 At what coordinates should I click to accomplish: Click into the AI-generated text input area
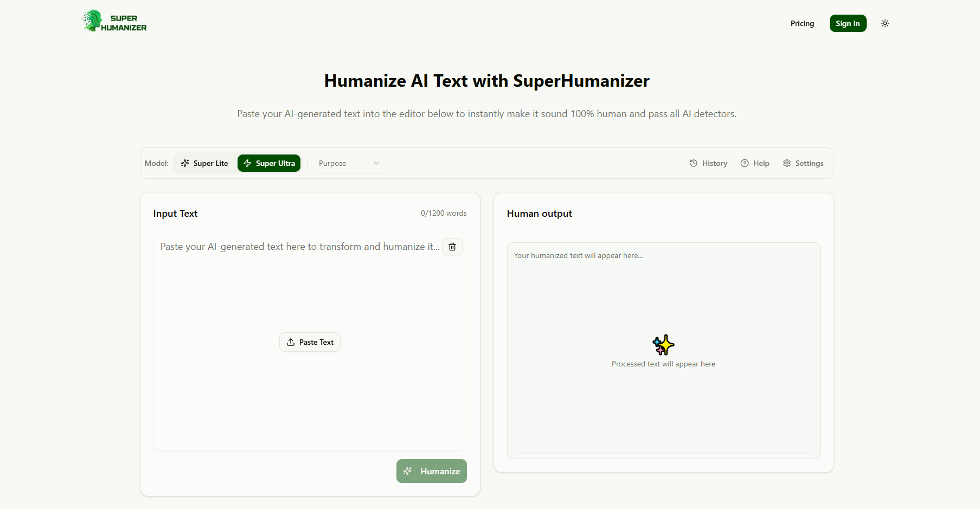click(x=310, y=342)
